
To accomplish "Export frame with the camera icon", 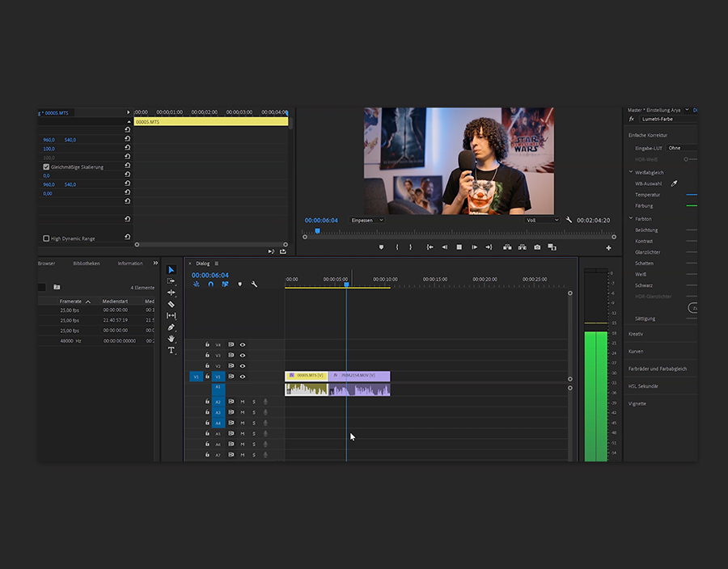I will coord(537,247).
